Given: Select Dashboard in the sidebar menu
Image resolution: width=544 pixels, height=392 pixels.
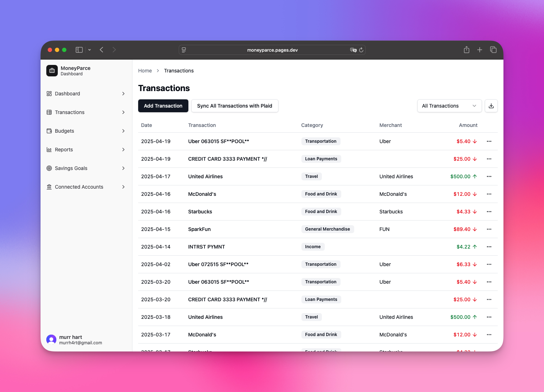Looking at the screenshot, I should (x=67, y=94).
